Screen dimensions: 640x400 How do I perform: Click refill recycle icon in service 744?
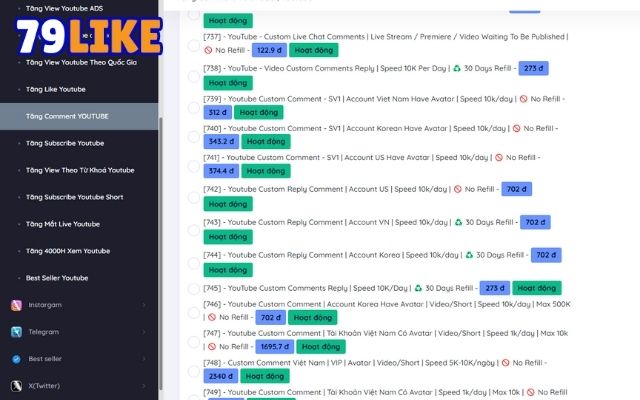[x=469, y=255]
